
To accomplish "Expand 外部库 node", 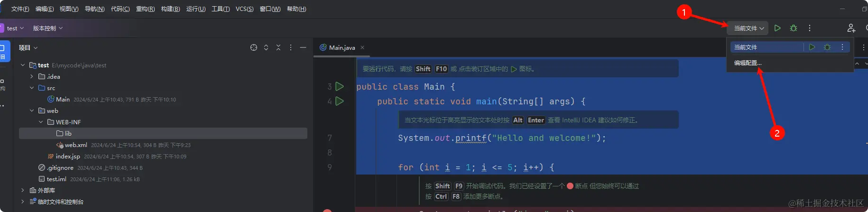I will 23,190.
